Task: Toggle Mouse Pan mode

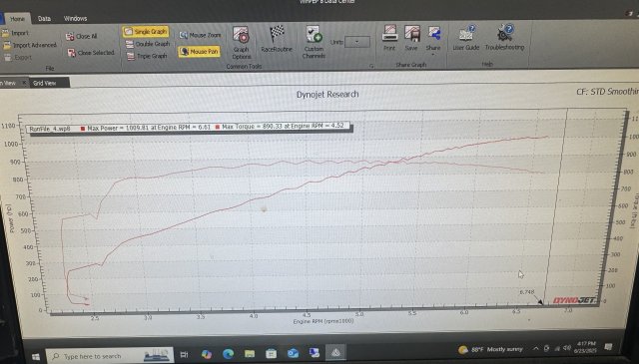Action: pos(200,52)
